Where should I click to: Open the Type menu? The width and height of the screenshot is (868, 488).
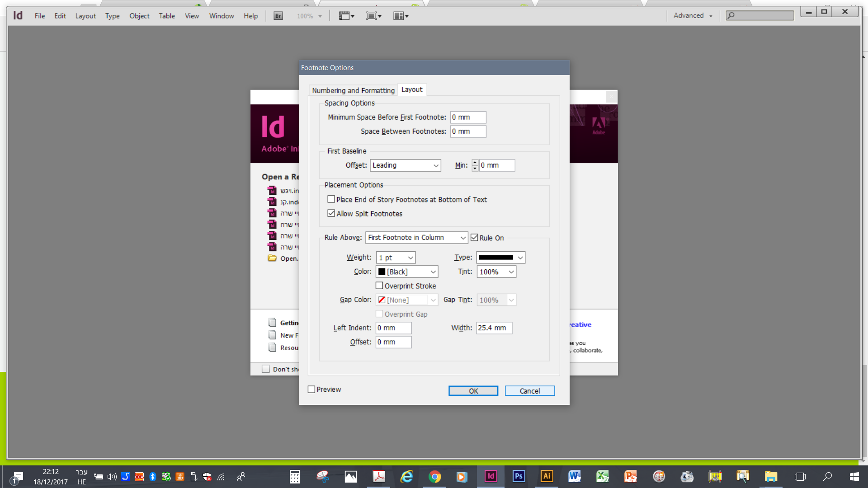[x=112, y=16]
